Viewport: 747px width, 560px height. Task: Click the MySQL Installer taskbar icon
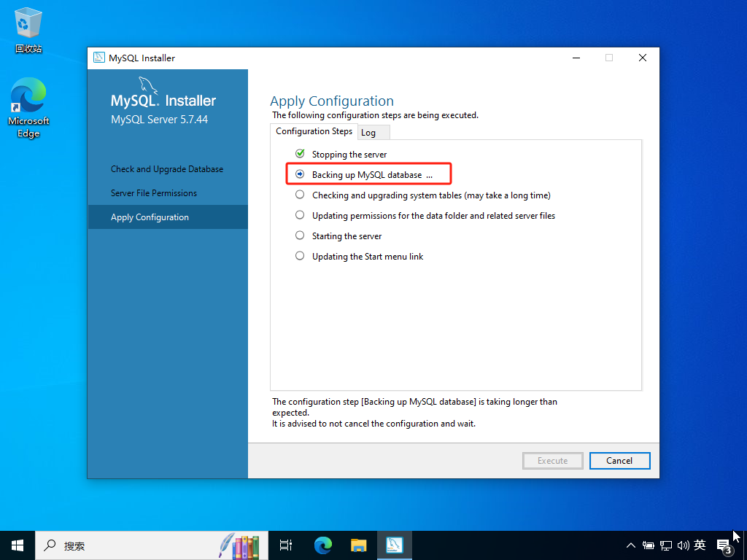(x=395, y=545)
